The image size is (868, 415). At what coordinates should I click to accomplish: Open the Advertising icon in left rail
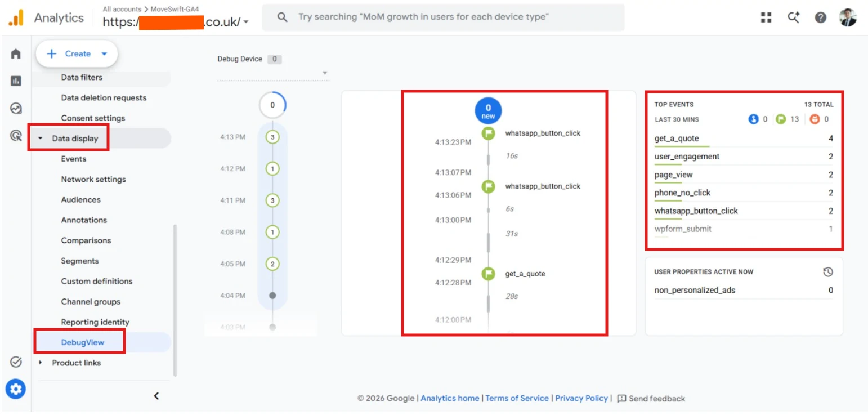[x=16, y=135]
